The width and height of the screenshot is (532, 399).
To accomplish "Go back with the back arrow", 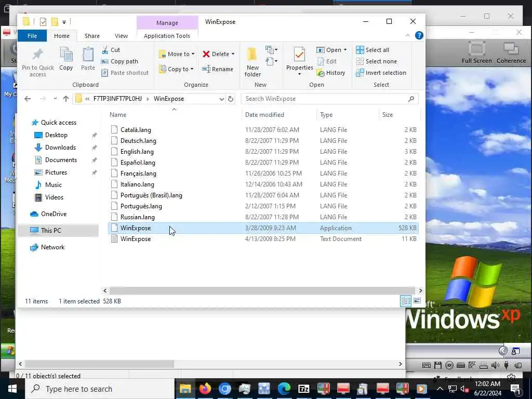I will tap(28, 99).
